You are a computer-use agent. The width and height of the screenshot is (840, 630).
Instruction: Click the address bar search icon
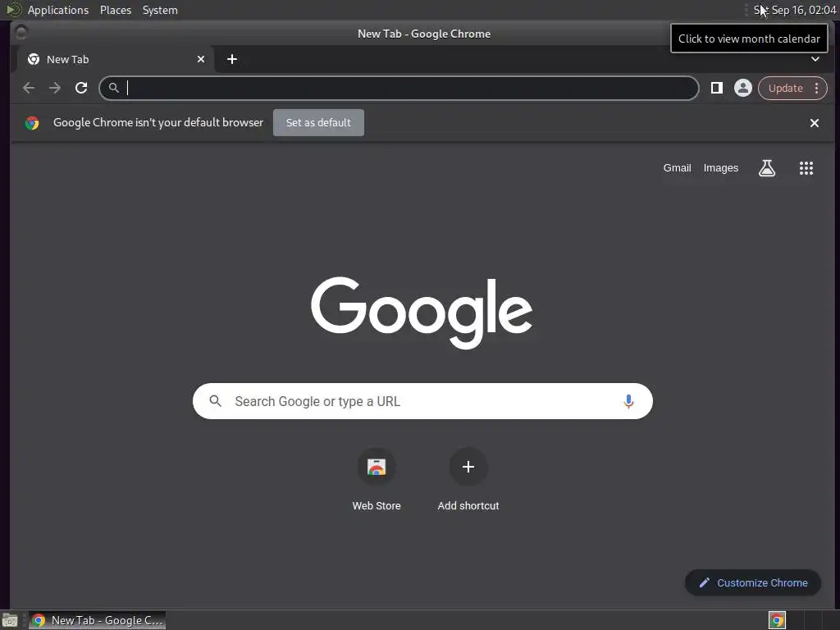113,88
